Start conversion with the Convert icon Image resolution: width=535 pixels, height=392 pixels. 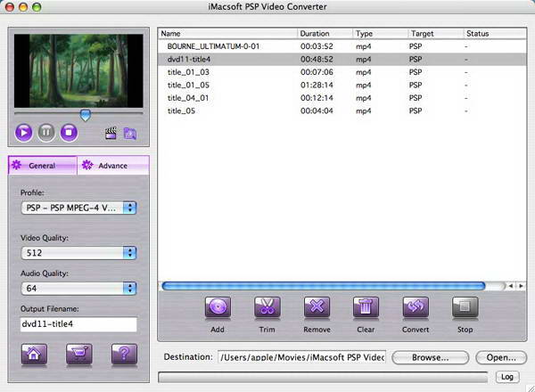pyautogui.click(x=416, y=307)
